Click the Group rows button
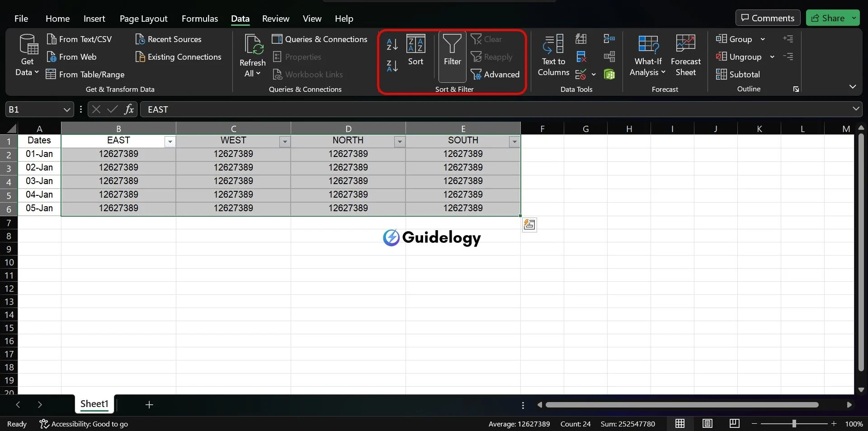This screenshot has height=431, width=868. point(734,39)
